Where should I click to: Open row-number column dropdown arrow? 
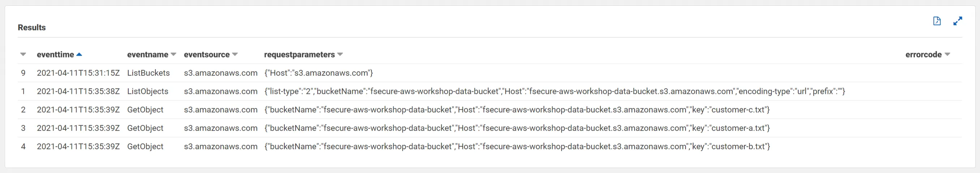(x=23, y=55)
